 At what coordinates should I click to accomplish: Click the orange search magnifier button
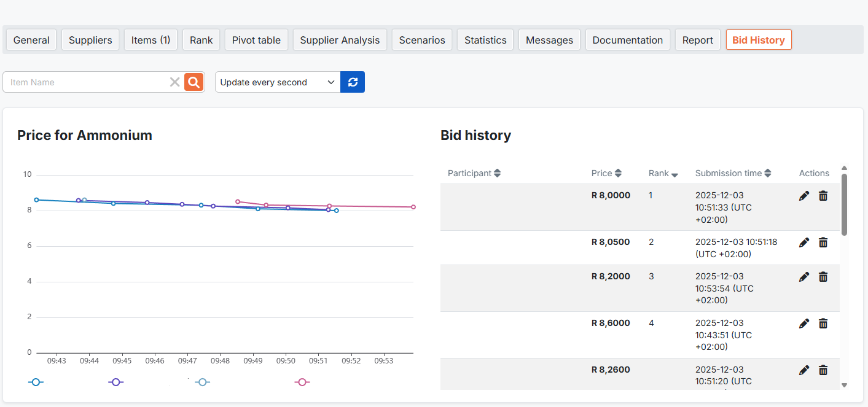point(194,82)
